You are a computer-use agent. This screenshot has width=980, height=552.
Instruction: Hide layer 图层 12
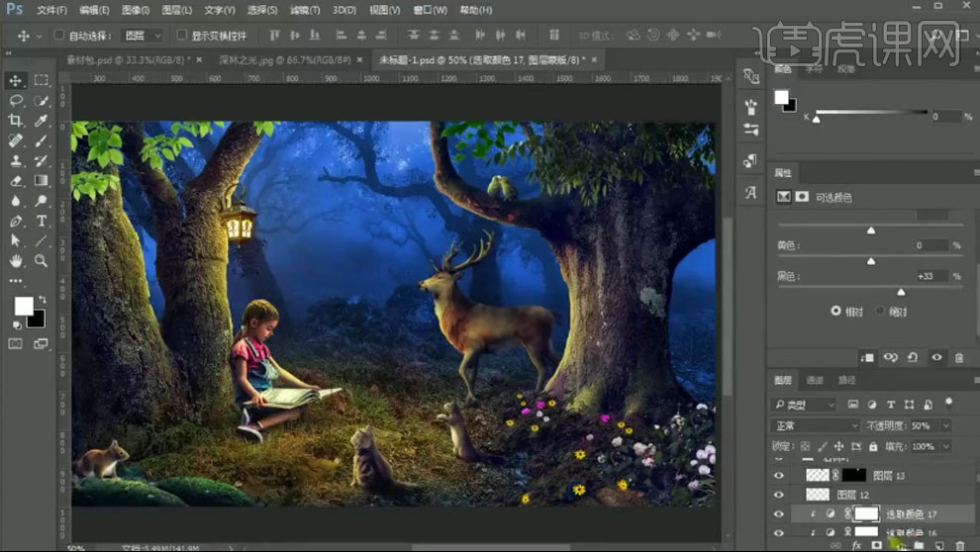tap(779, 495)
